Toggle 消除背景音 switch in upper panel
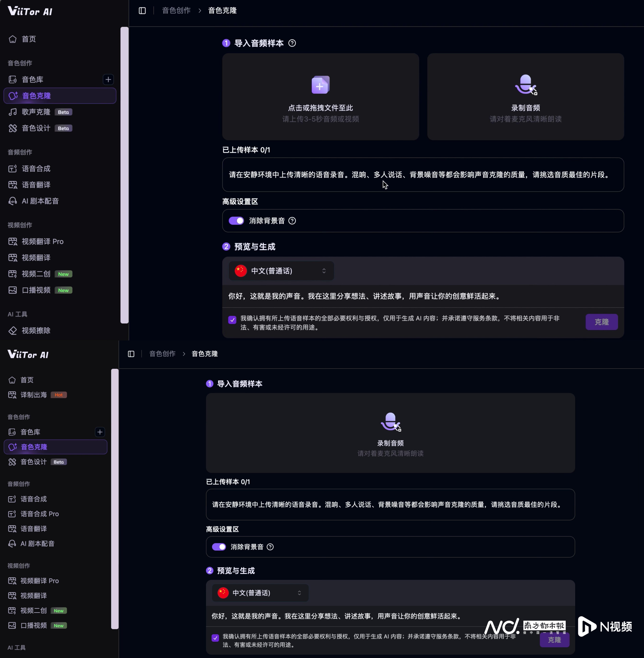This screenshot has height=658, width=644. pos(236,221)
